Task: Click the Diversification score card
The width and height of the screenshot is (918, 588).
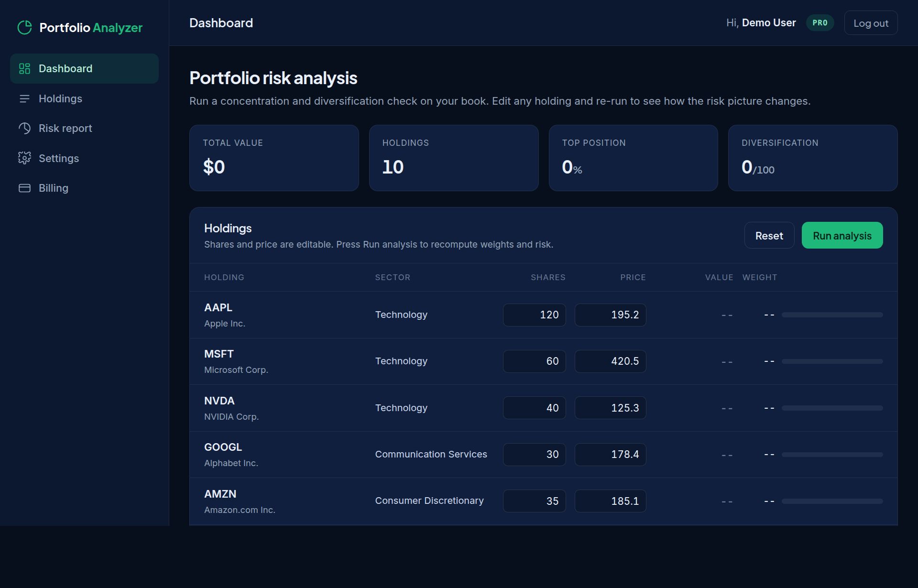Action: point(813,158)
